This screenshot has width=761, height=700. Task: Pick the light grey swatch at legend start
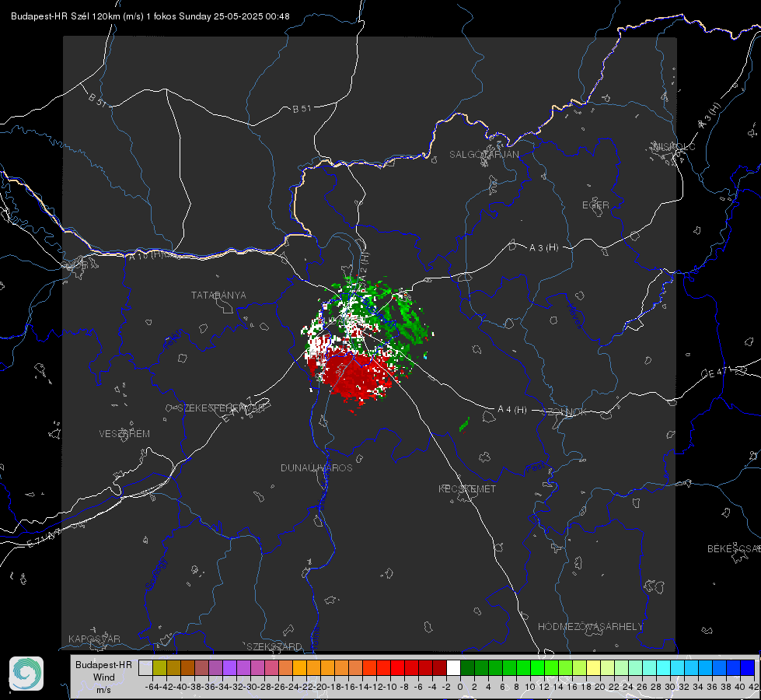pyautogui.click(x=145, y=668)
